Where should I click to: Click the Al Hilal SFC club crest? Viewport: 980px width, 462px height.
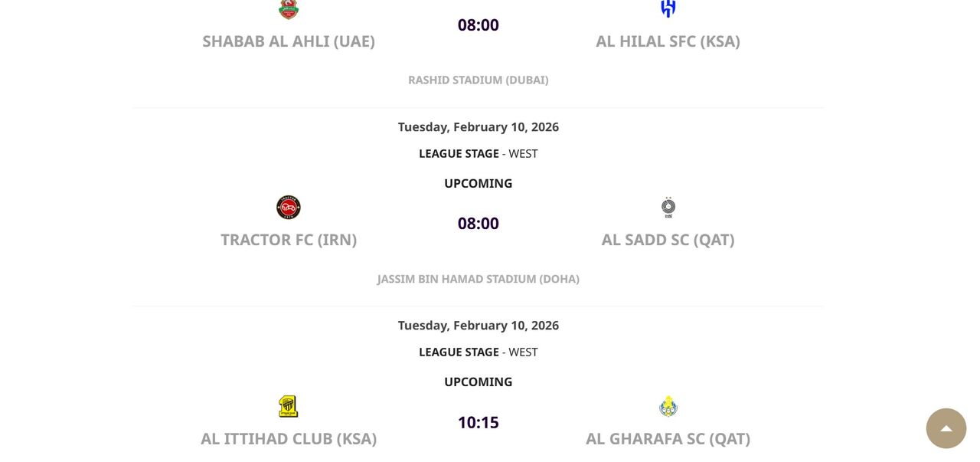click(668, 8)
